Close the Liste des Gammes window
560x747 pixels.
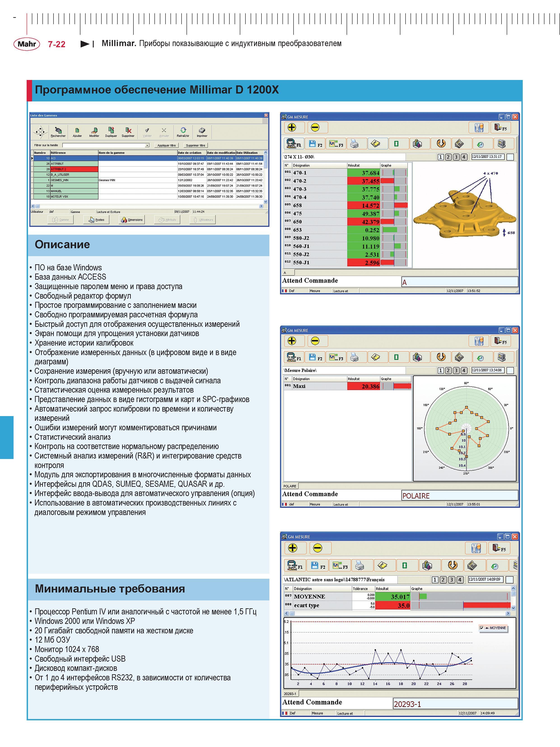pos(266,115)
